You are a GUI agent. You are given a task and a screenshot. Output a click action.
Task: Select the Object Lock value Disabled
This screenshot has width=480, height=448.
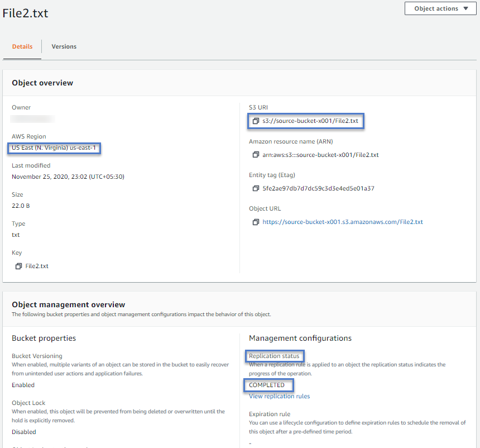pos(24,432)
